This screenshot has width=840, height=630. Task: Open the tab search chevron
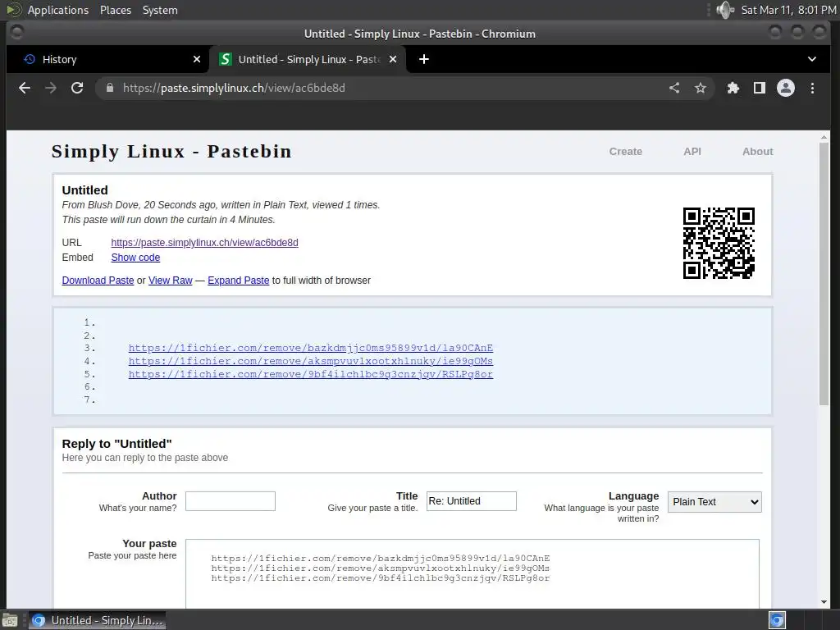pyautogui.click(x=812, y=59)
